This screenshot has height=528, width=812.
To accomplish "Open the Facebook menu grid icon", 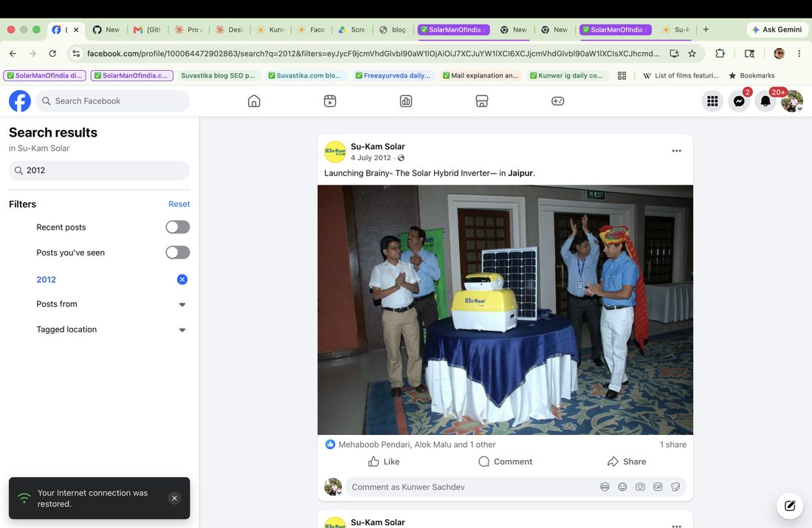I will 712,101.
